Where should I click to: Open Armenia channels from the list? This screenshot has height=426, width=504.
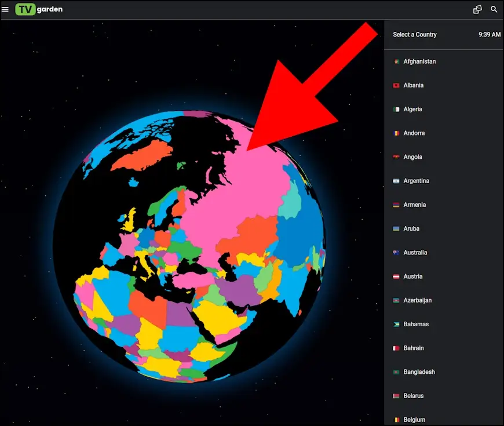tap(414, 205)
